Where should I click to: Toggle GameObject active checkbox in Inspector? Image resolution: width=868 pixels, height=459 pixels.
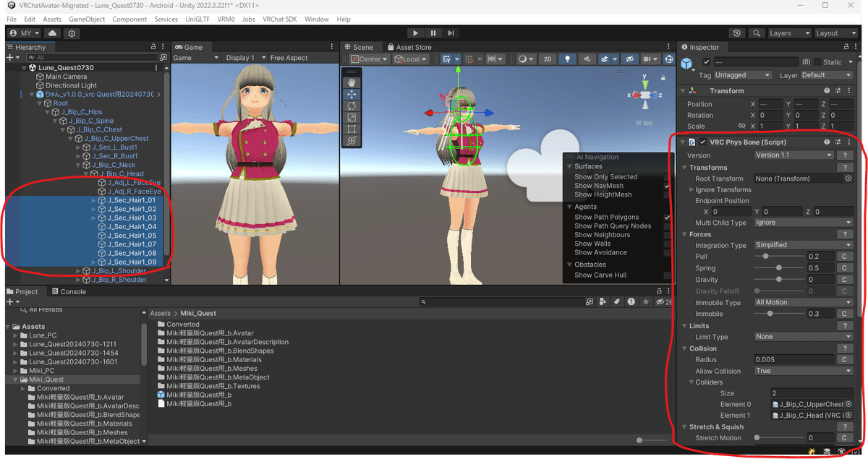click(x=707, y=62)
